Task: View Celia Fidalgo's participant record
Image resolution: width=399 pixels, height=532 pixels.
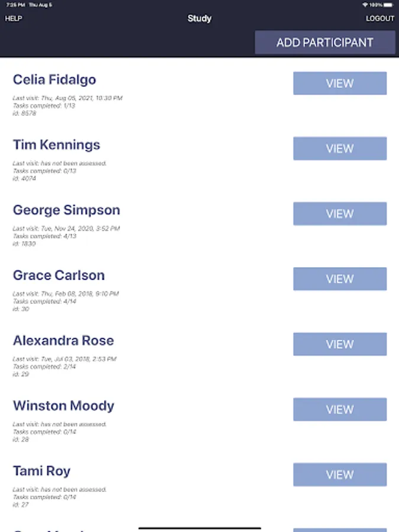Action: (x=340, y=83)
